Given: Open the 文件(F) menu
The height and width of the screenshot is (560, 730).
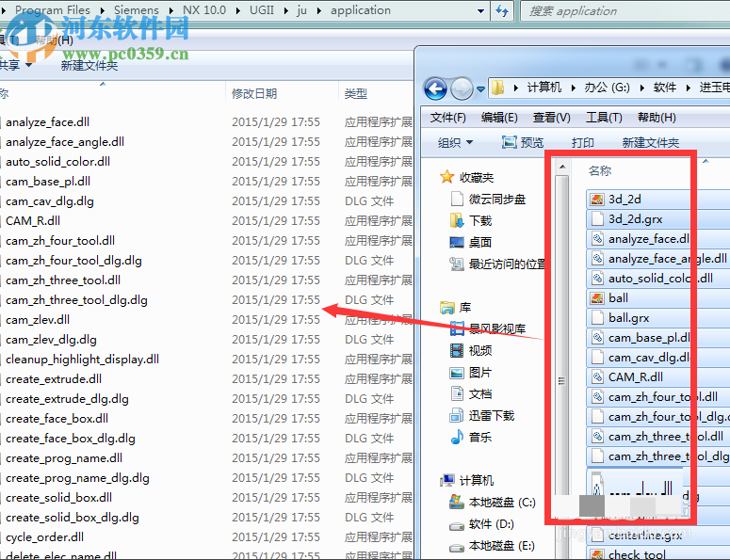Looking at the screenshot, I should (447, 118).
